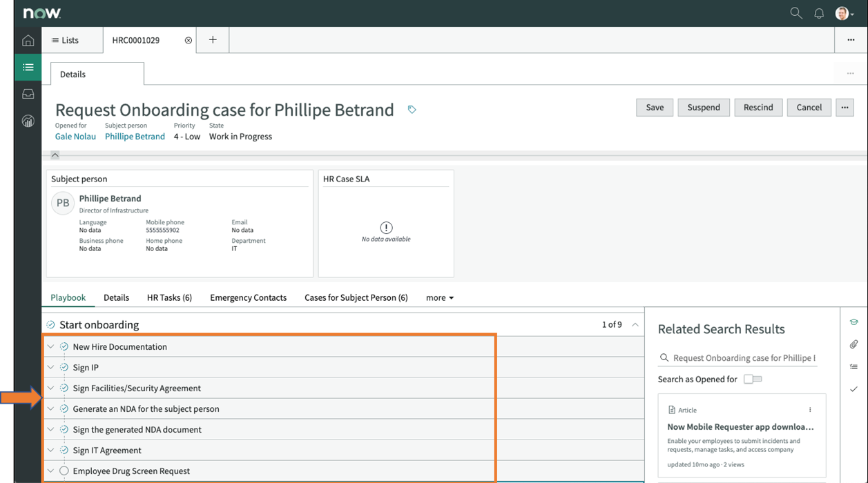Image resolution: width=868 pixels, height=483 pixels.
Task: Open the Now Mobile Requester app article
Action: click(x=740, y=426)
